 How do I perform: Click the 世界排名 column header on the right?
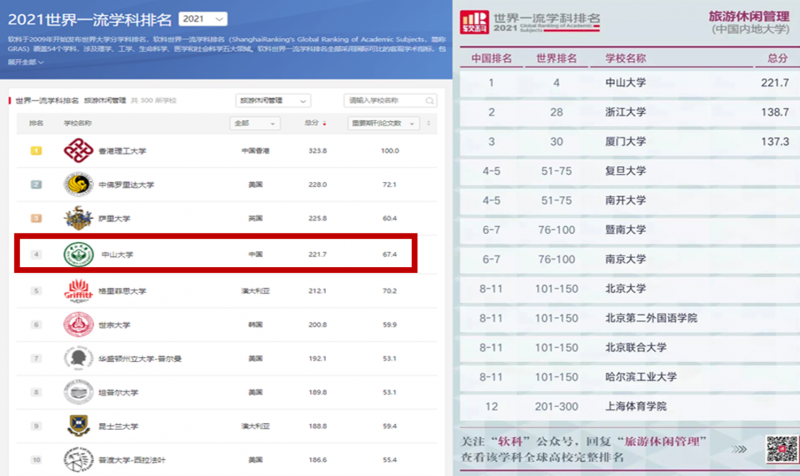557,58
